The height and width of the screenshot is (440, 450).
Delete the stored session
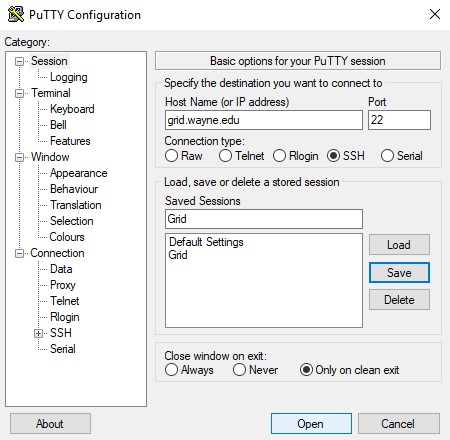399,300
